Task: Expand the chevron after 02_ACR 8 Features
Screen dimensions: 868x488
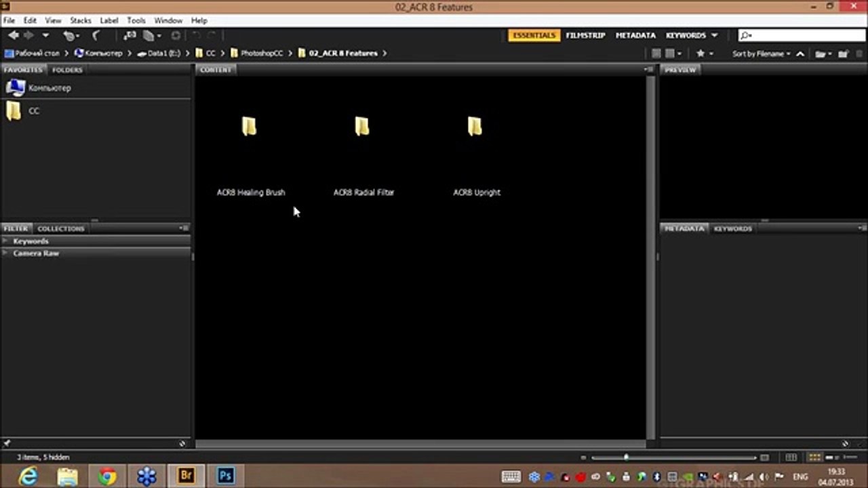Action: [x=384, y=53]
